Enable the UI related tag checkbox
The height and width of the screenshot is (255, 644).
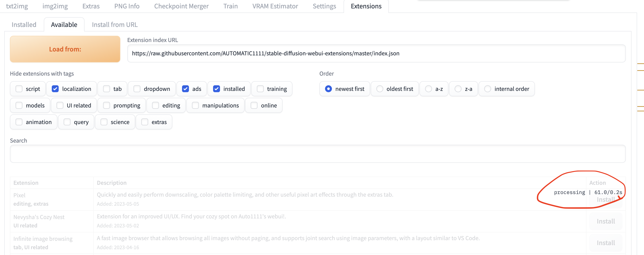click(x=60, y=105)
